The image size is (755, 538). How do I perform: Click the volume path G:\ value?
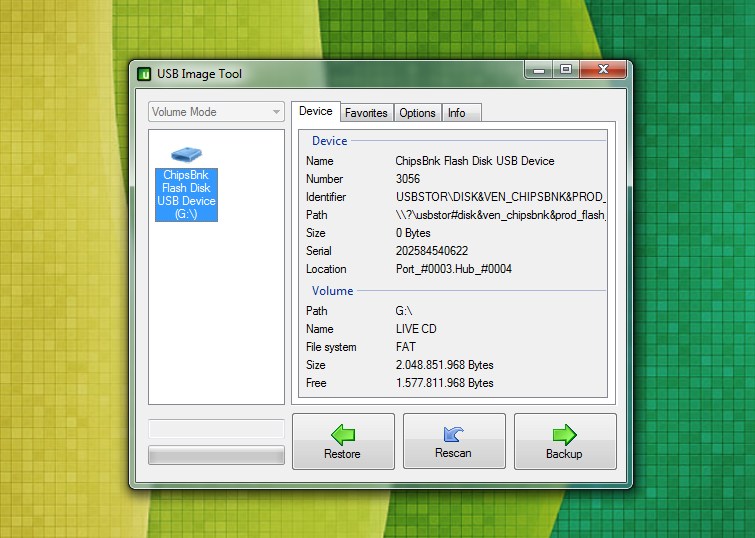pos(404,311)
